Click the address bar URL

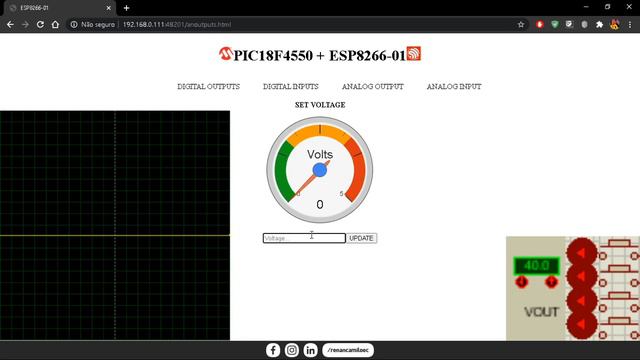point(177,24)
